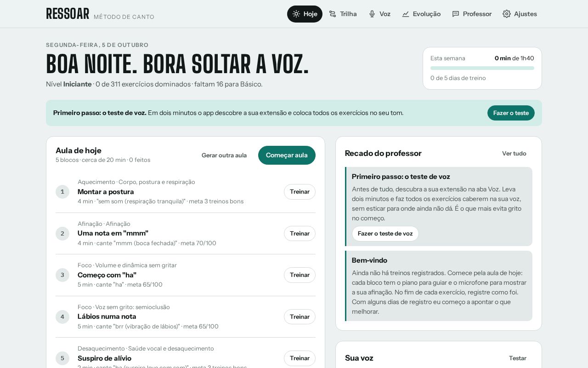Click the "Começo com "ha"" title
This screenshot has height=368, width=588.
click(107, 275)
